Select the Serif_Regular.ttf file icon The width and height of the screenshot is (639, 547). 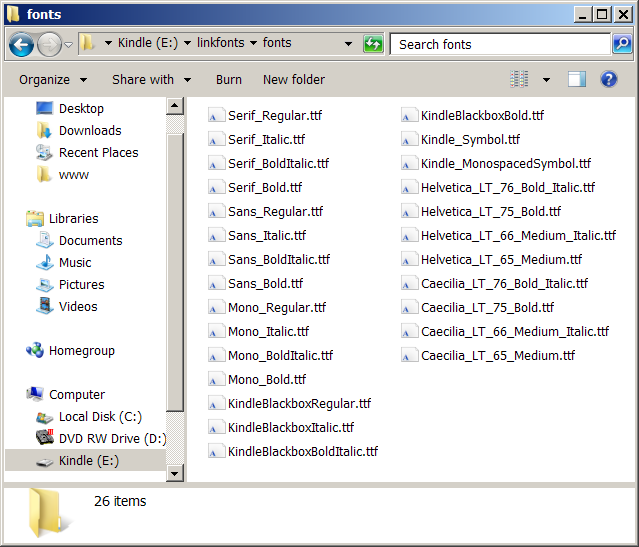coord(216,115)
